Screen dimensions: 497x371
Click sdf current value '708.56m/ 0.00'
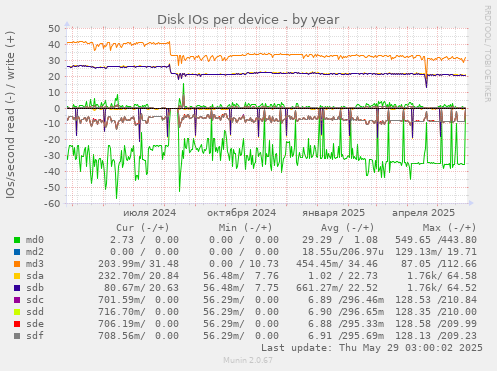(x=138, y=336)
